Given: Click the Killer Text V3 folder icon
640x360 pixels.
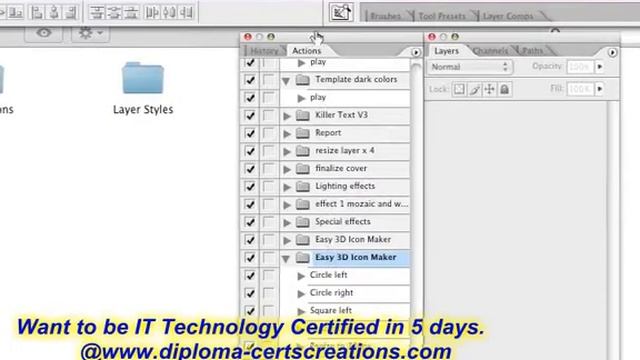Looking at the screenshot, I should 302,115.
